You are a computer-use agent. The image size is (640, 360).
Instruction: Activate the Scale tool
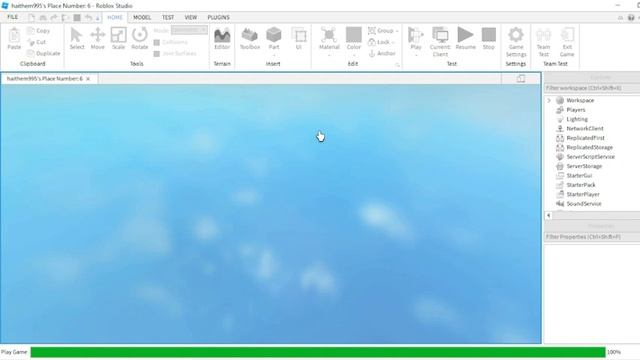point(118,38)
